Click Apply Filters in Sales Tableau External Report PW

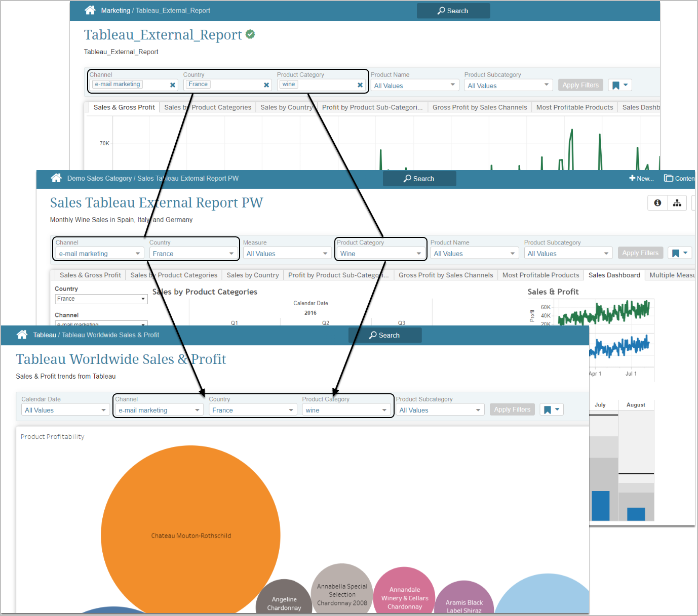click(640, 253)
